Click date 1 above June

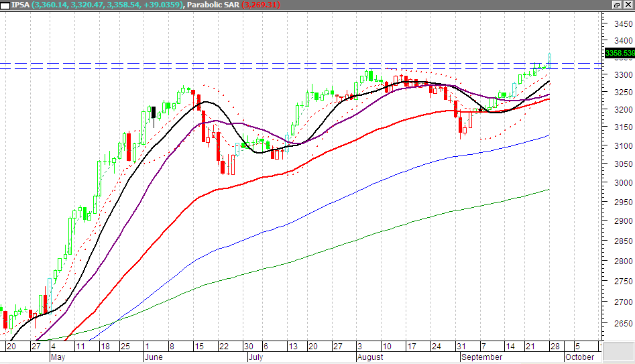point(148,347)
